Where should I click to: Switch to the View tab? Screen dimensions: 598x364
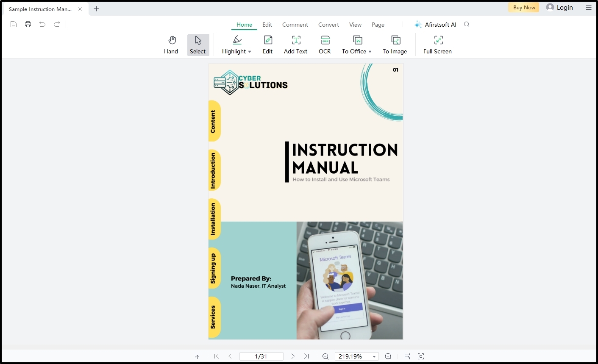click(x=356, y=25)
